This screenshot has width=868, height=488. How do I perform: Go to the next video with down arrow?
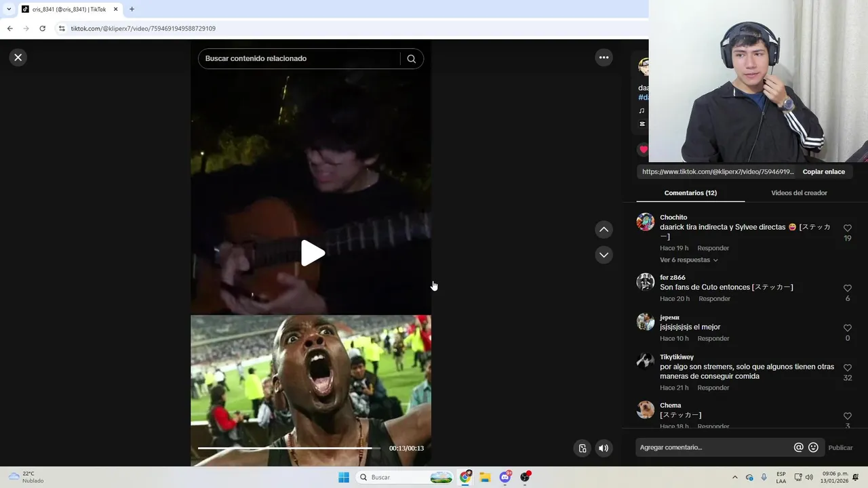click(604, 255)
